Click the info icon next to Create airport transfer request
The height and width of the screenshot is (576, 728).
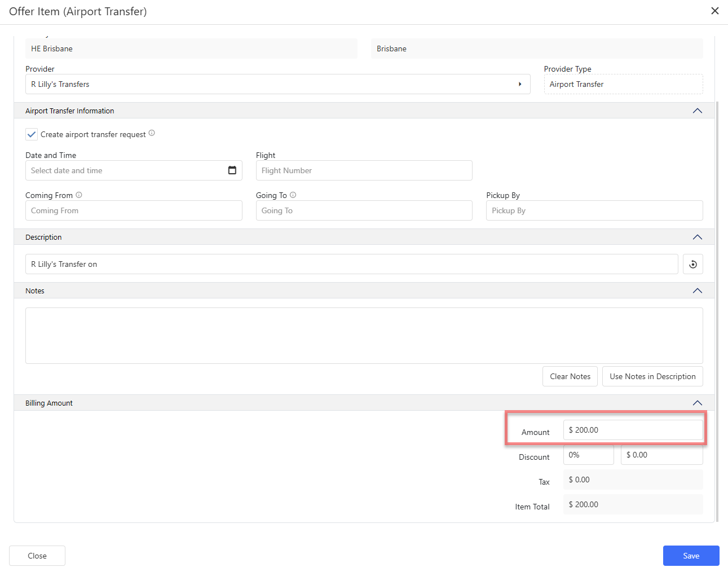152,133
